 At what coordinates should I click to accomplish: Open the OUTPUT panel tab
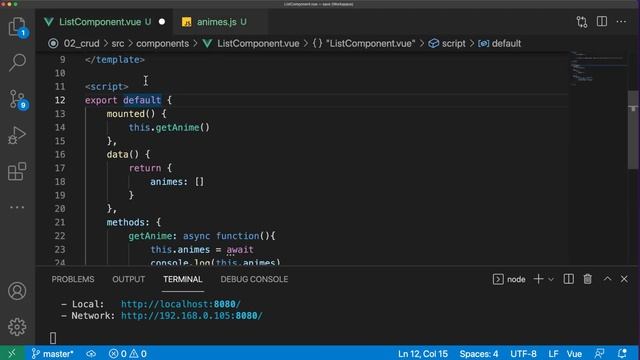129,279
